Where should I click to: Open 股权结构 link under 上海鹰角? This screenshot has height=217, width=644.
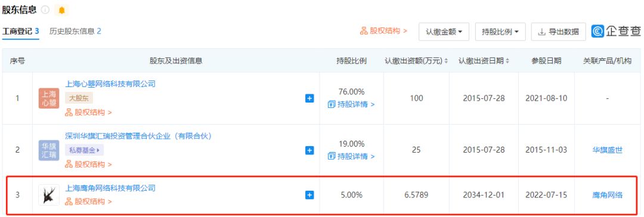(x=88, y=201)
